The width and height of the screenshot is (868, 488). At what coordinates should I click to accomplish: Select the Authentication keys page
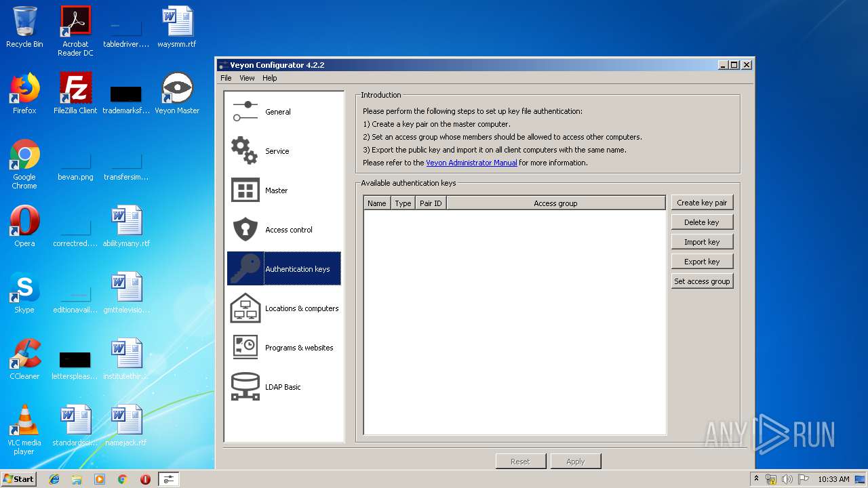pos(284,269)
